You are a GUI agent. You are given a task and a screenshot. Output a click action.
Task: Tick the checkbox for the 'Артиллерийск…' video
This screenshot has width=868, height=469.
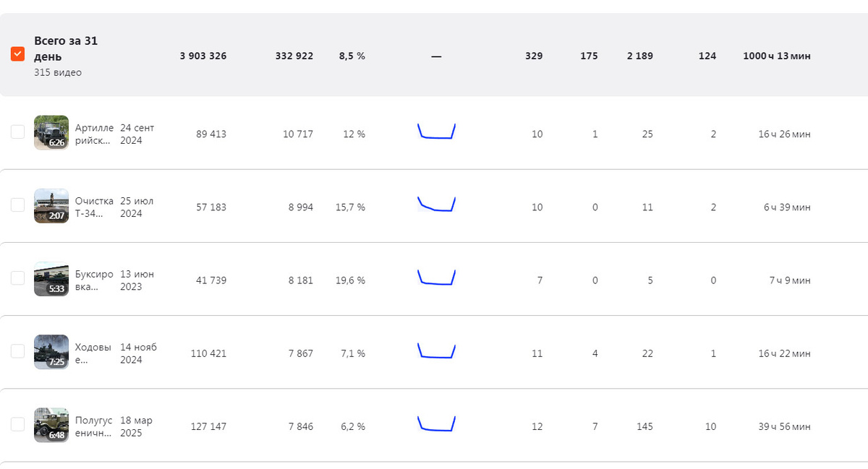pyautogui.click(x=18, y=132)
